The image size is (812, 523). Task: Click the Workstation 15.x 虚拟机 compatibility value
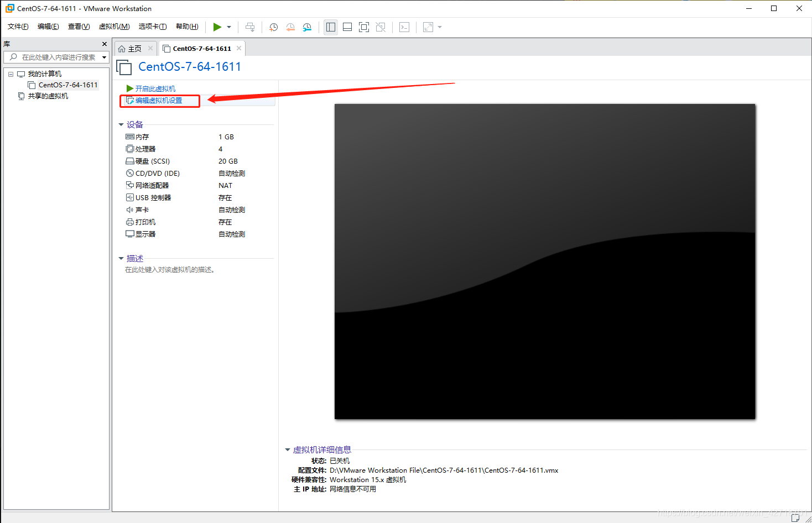tap(368, 480)
